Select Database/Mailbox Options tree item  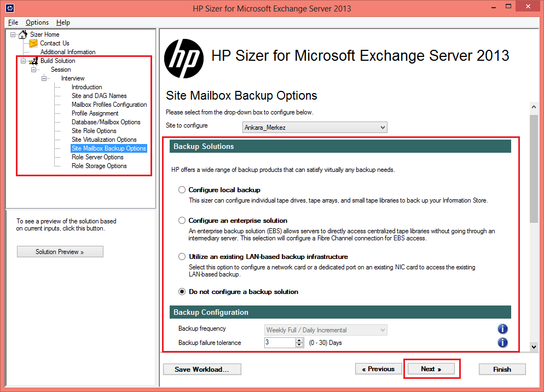[x=106, y=122]
